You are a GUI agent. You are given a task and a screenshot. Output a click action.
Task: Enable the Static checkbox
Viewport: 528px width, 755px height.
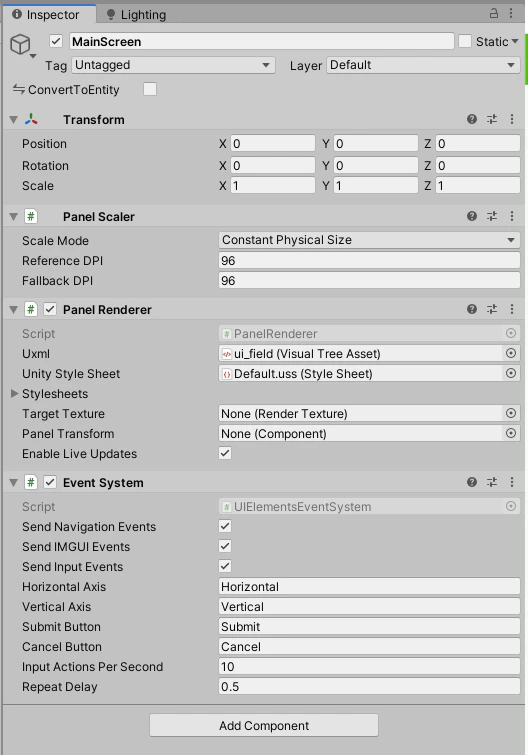coord(465,41)
